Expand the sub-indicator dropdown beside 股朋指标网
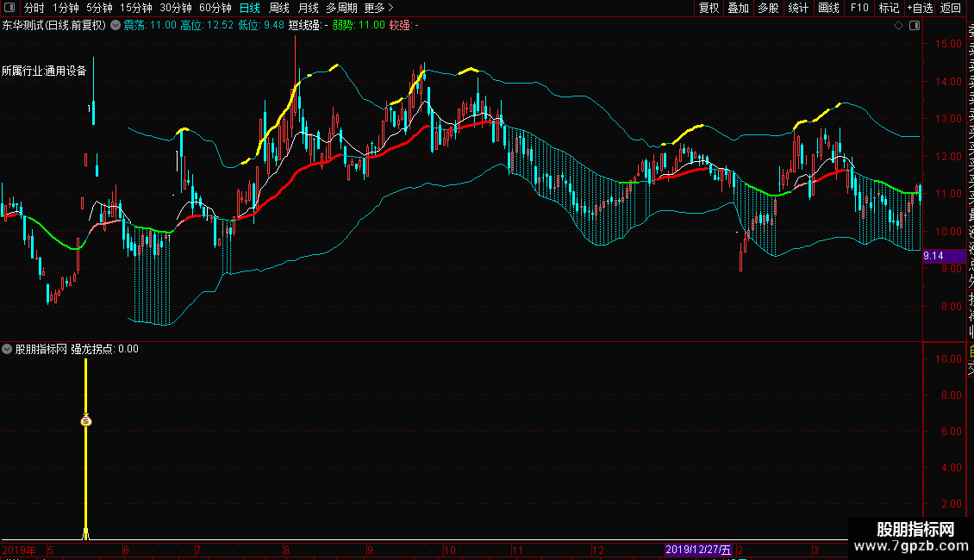The image size is (974, 560). (x=7, y=349)
